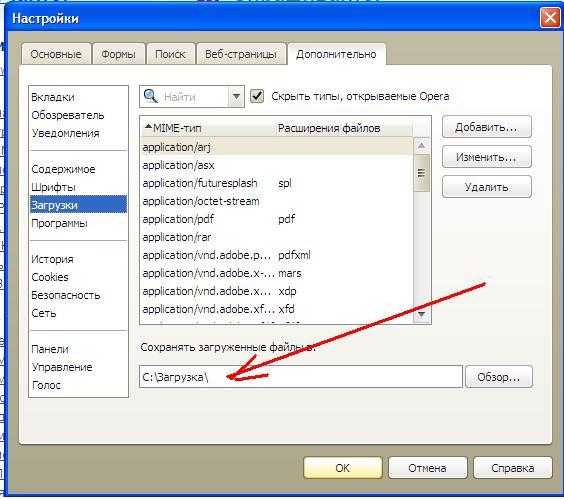Click the Изменить... button
This screenshot has height=499, width=564.
[486, 157]
